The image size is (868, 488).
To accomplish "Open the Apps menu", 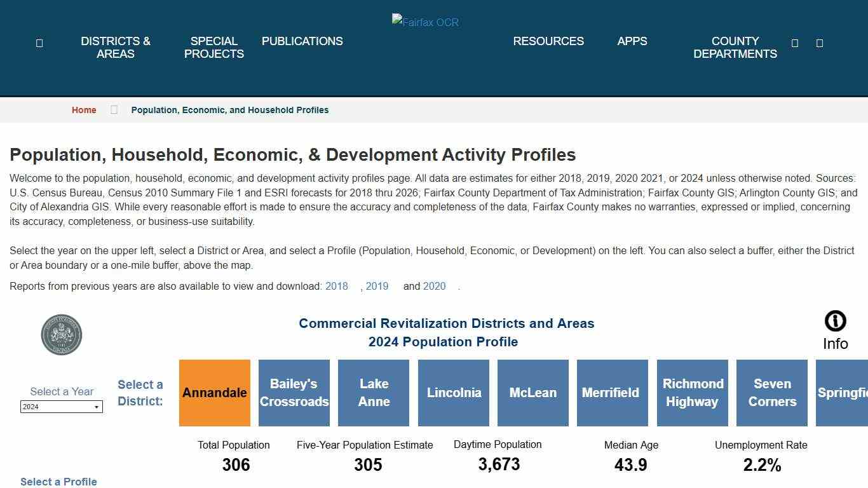I will pos(632,41).
